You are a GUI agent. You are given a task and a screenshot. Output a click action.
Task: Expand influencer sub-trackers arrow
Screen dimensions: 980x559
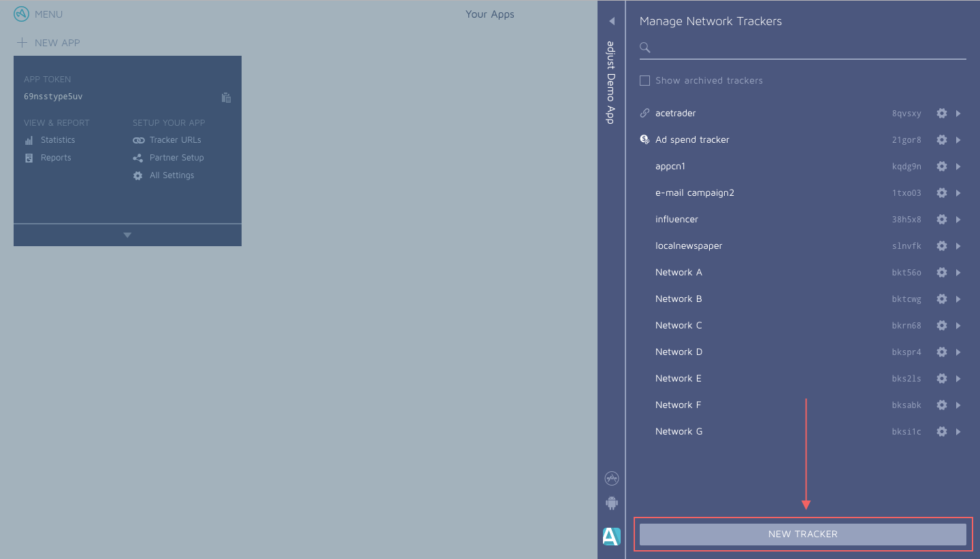click(x=958, y=220)
